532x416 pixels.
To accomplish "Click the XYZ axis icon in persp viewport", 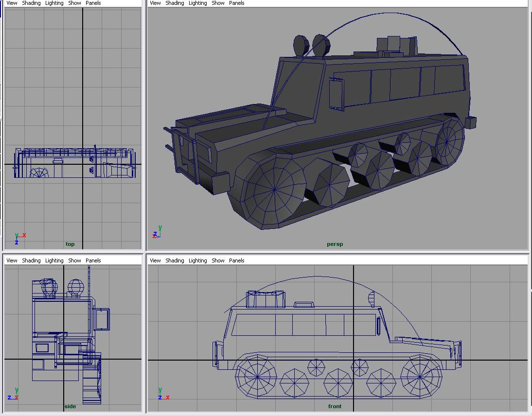I will 157,232.
